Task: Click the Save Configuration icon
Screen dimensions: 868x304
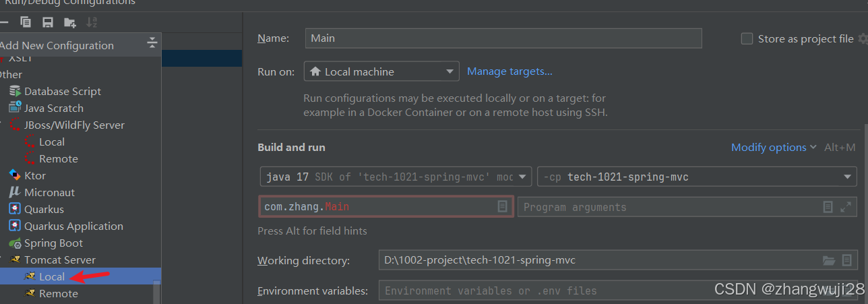Action: click(x=48, y=22)
